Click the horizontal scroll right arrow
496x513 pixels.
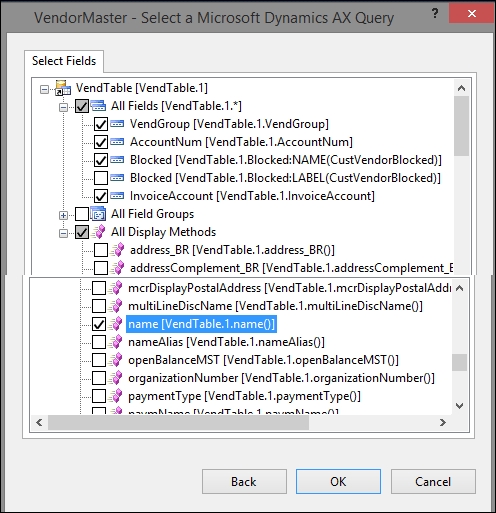click(x=442, y=423)
